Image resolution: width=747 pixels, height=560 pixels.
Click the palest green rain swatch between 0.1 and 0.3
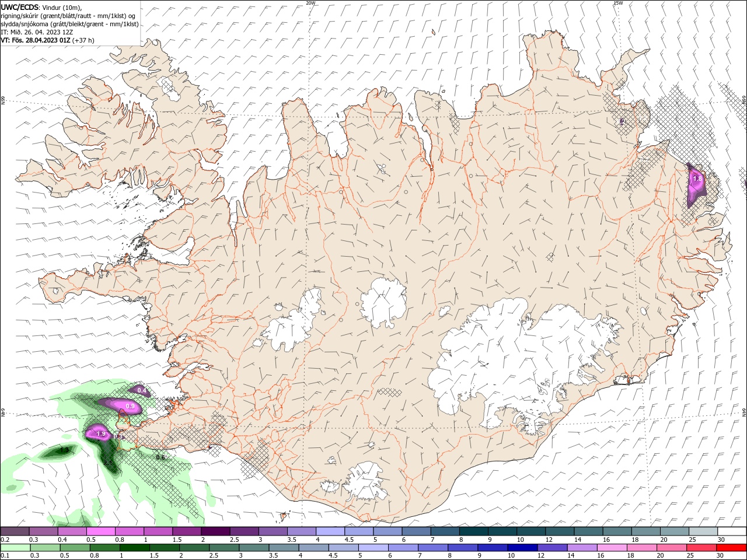(15, 548)
